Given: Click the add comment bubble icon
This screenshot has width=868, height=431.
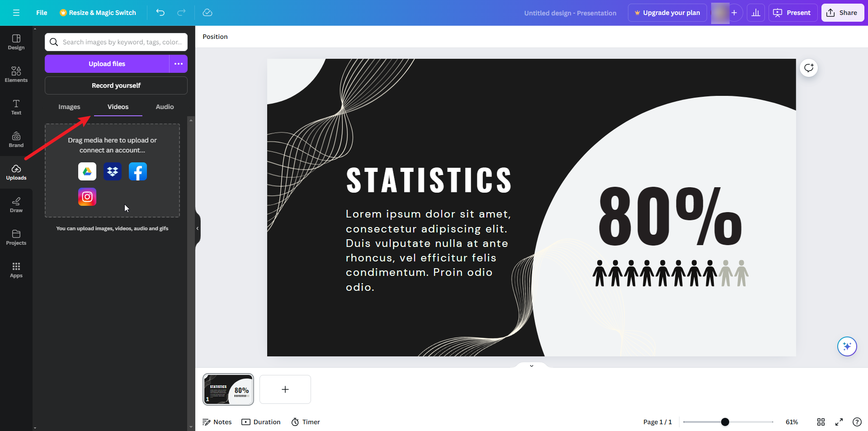Looking at the screenshot, I should 809,68.
